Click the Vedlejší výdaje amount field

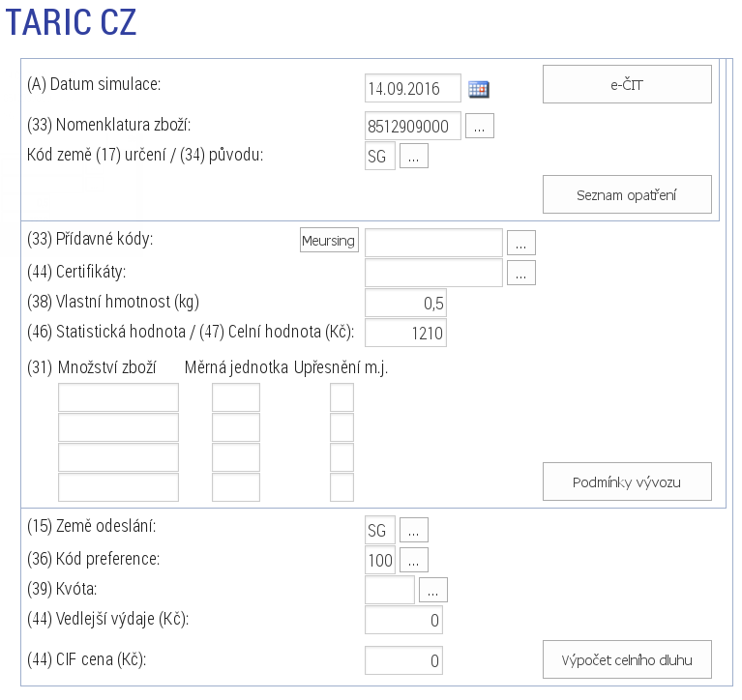(403, 620)
